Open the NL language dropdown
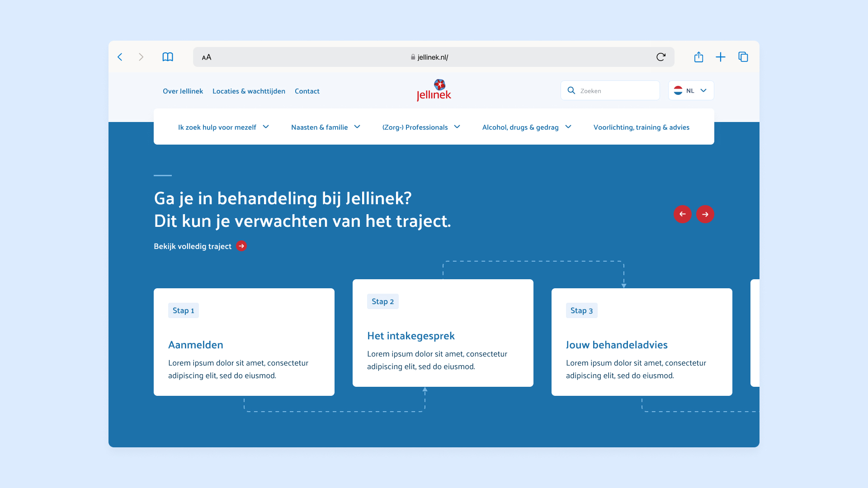The width and height of the screenshot is (868, 488). (x=691, y=91)
